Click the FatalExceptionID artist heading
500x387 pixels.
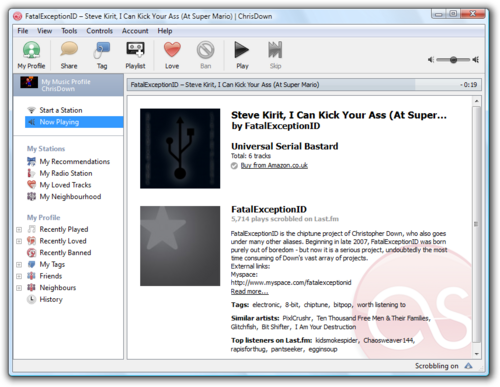[269, 209]
